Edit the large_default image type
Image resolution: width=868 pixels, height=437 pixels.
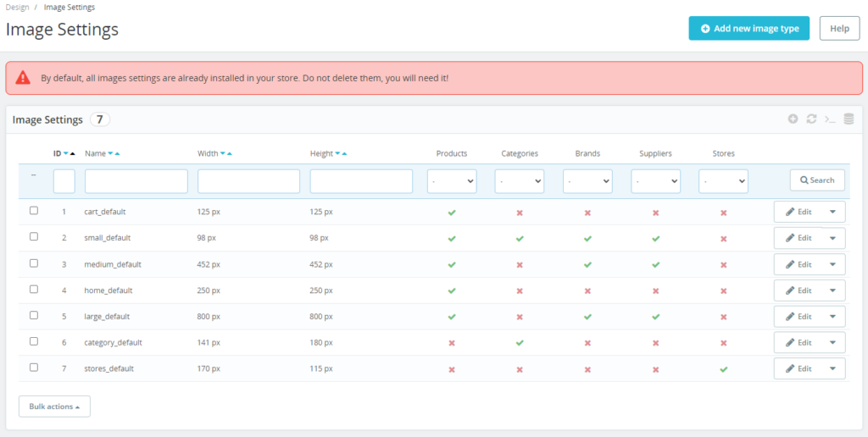798,317
